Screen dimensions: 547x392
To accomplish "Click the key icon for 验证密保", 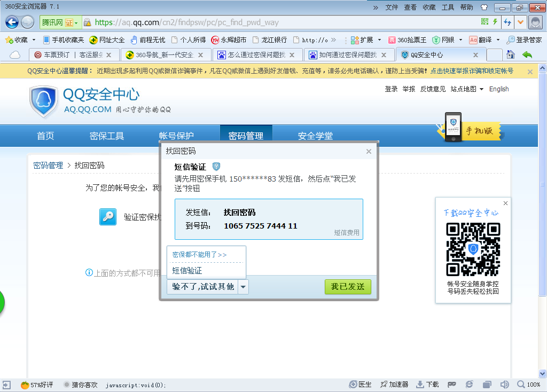I will (108, 217).
